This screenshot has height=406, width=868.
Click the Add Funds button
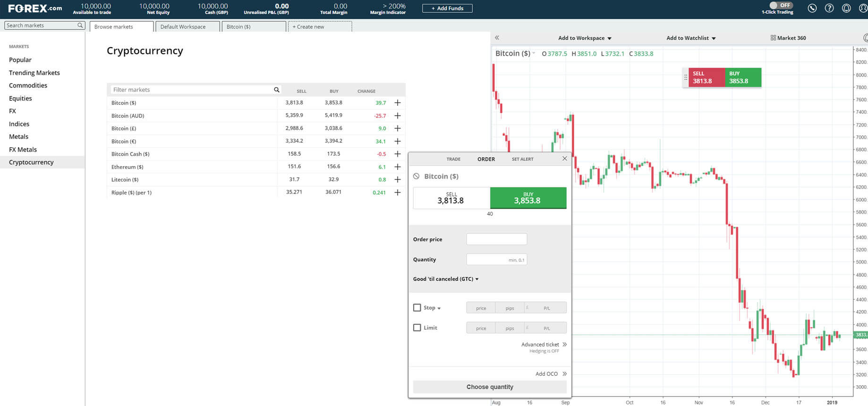447,8
